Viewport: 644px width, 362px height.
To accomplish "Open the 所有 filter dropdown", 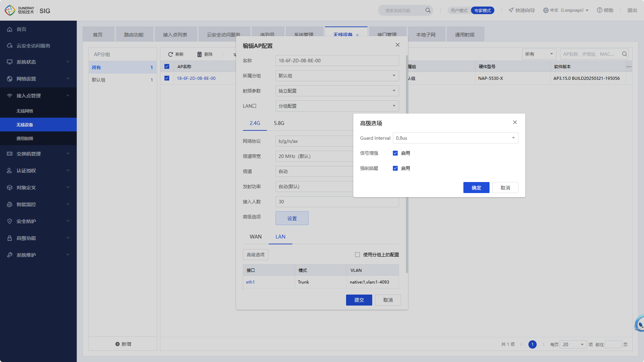I will pyautogui.click(x=539, y=54).
